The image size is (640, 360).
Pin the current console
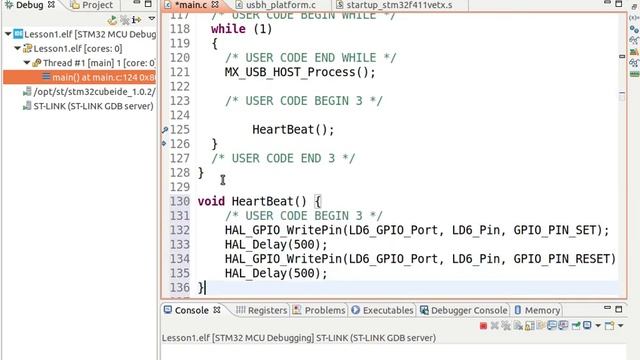pos(576,326)
